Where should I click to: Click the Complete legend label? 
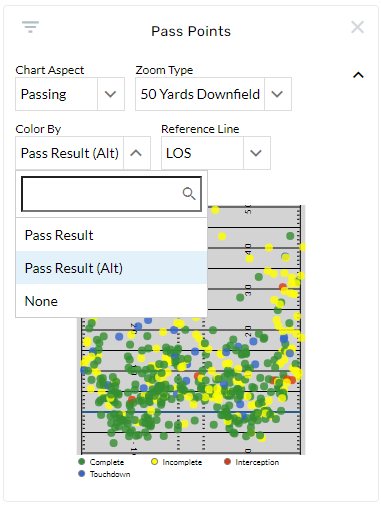click(107, 462)
